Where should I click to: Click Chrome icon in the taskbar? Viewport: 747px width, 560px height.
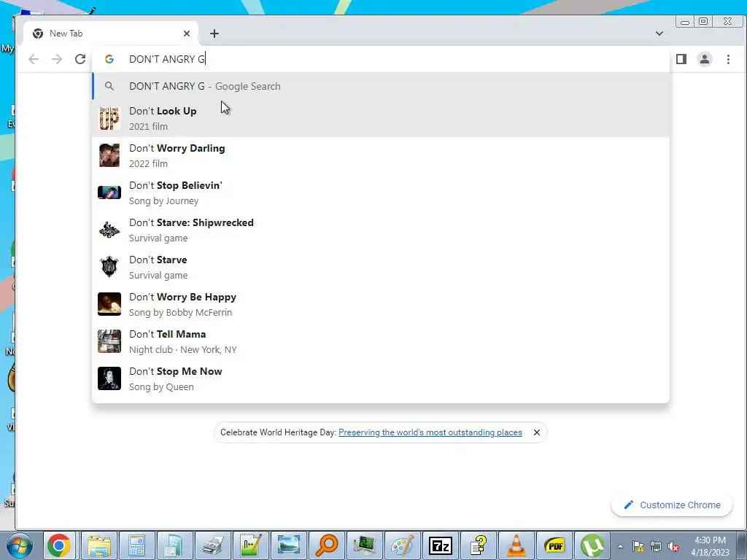(59, 545)
